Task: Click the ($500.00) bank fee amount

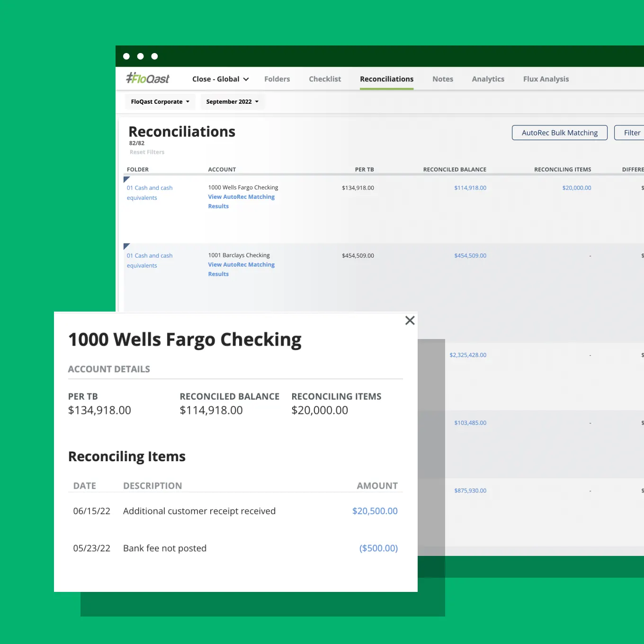Action: [378, 548]
